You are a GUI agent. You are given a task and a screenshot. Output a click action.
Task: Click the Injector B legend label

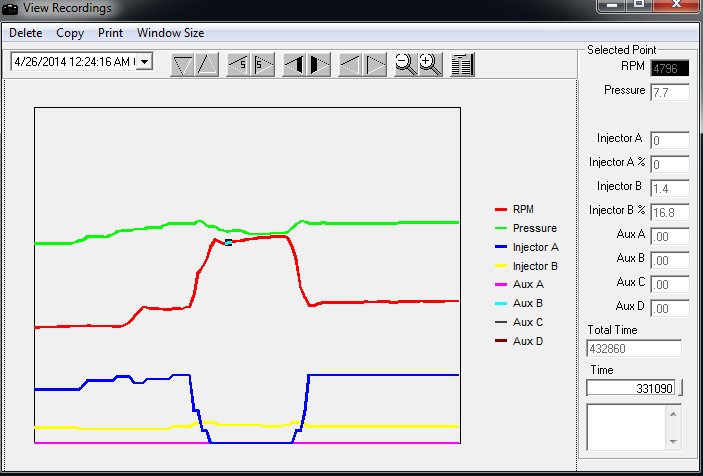point(535,266)
